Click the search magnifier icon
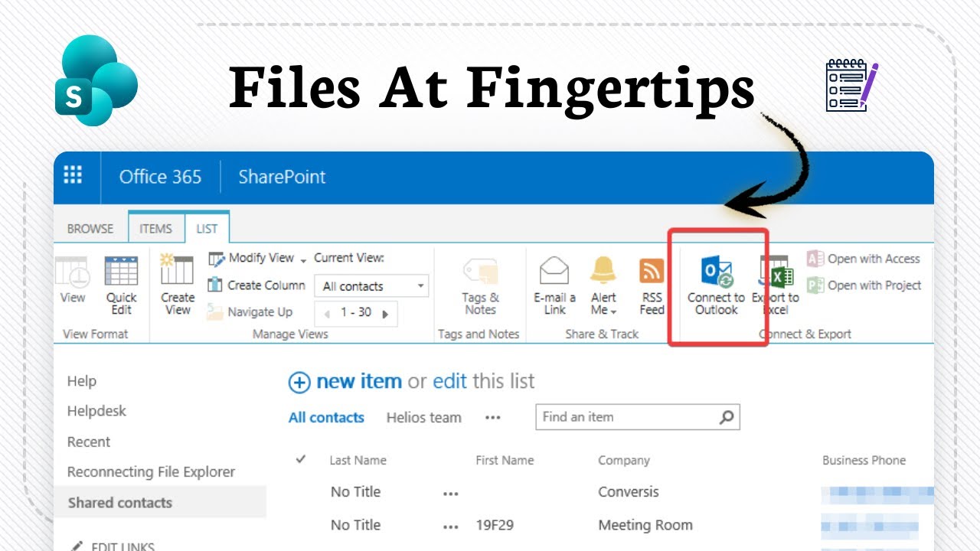This screenshot has height=551, width=980. pos(727,417)
